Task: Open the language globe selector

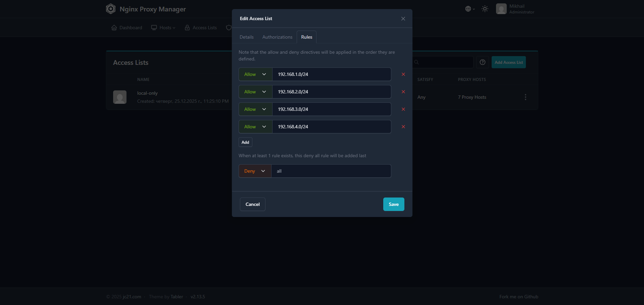Action: click(470, 9)
